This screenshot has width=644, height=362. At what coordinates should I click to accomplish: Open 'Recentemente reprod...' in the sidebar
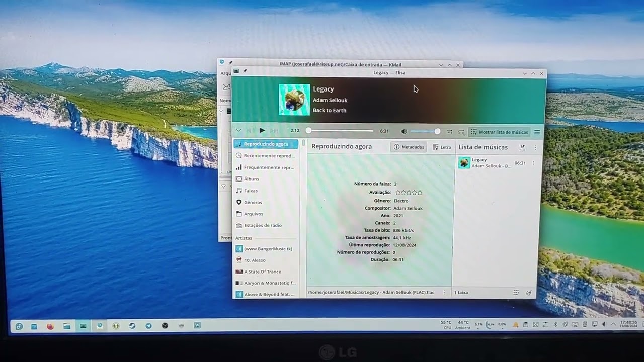266,156
